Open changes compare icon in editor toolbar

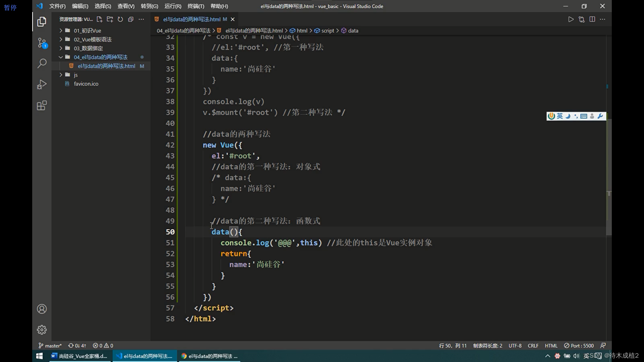(x=582, y=19)
